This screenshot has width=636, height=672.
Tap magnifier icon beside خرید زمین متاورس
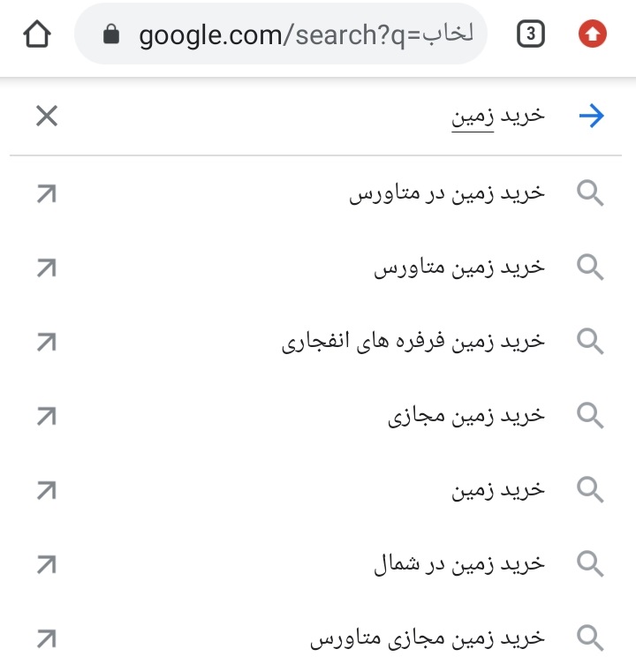[590, 268]
